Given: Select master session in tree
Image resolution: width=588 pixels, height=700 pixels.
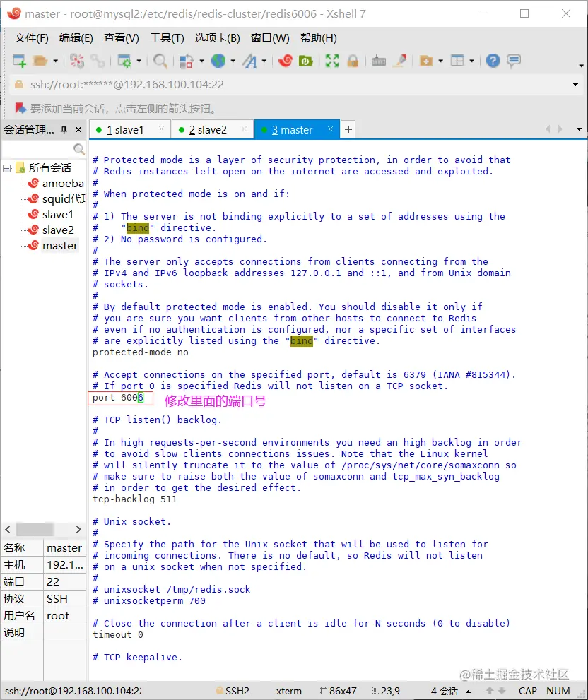Looking at the screenshot, I should coord(60,246).
